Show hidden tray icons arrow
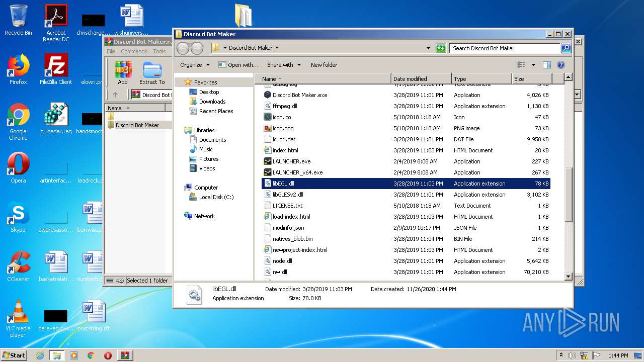Image resolution: width=644 pixels, height=362 pixels. [561, 355]
